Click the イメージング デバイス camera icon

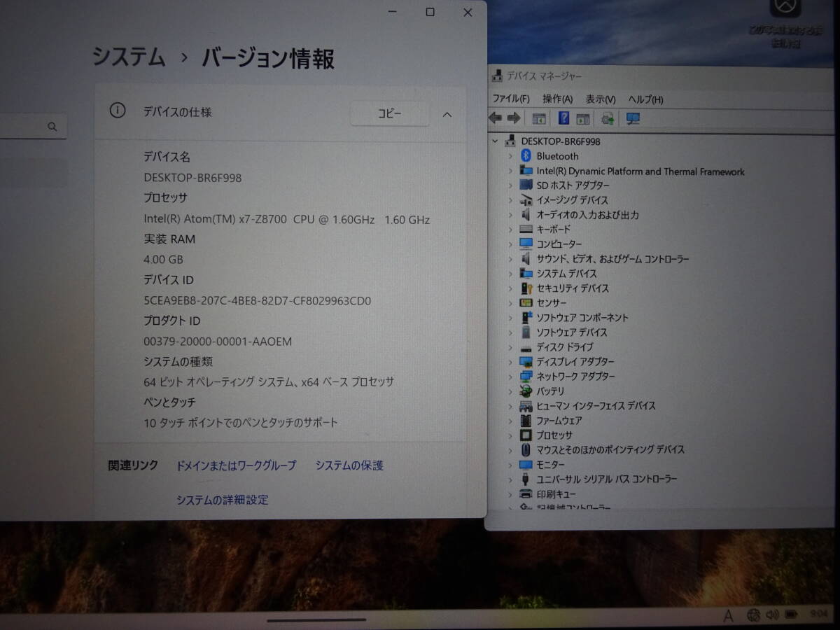tap(526, 200)
